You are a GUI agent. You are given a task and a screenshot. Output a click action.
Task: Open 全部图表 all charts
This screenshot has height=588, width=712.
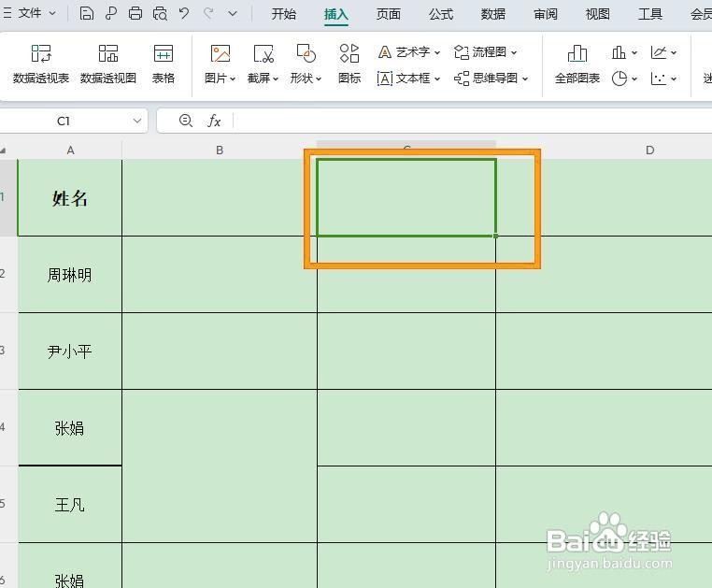[x=577, y=65]
